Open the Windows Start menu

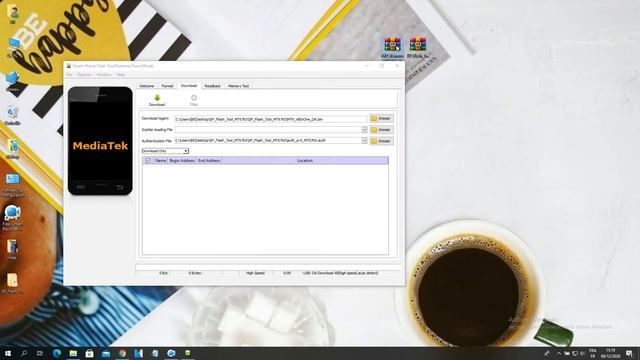pos(7,353)
